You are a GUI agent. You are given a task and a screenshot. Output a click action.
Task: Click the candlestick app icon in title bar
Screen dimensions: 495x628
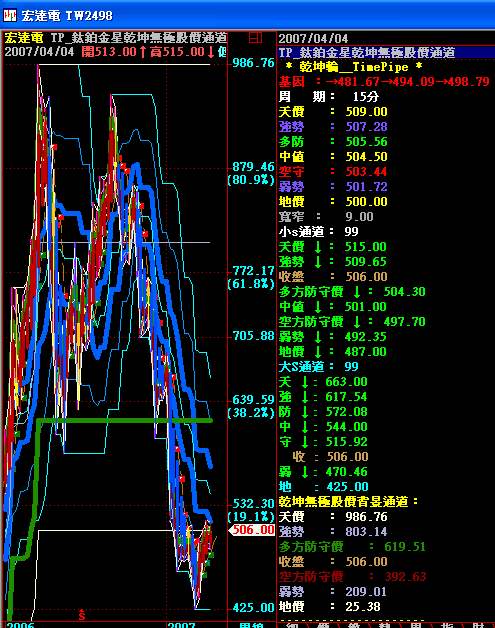(x=10, y=16)
